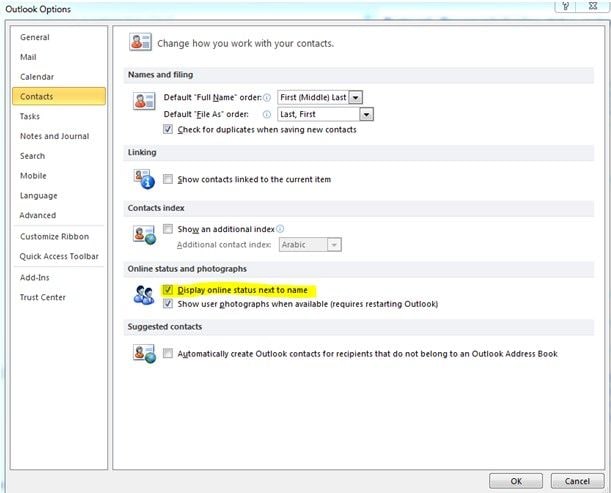Toggle Show user photographs when available
The width and height of the screenshot is (611, 493).
click(168, 304)
